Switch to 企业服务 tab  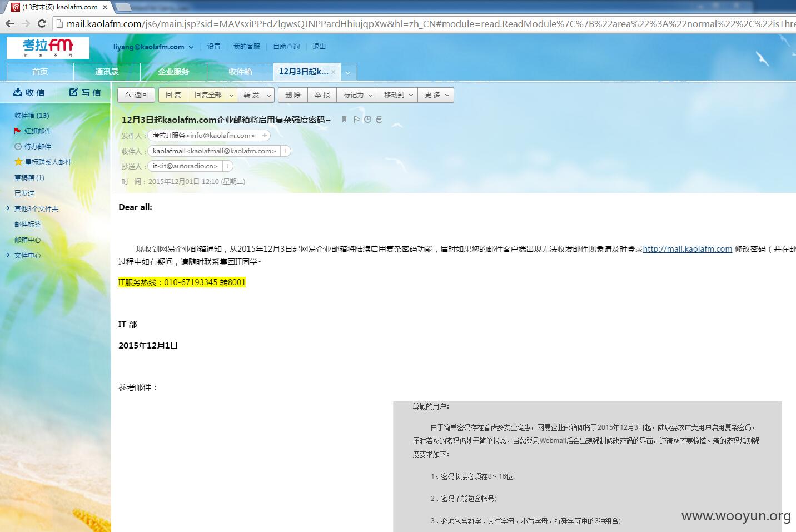coord(173,72)
